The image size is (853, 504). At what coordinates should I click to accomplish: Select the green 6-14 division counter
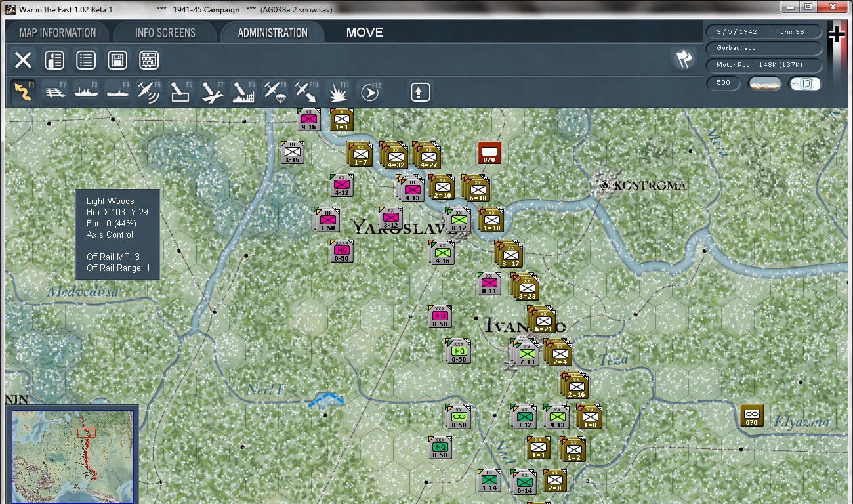pos(524,482)
